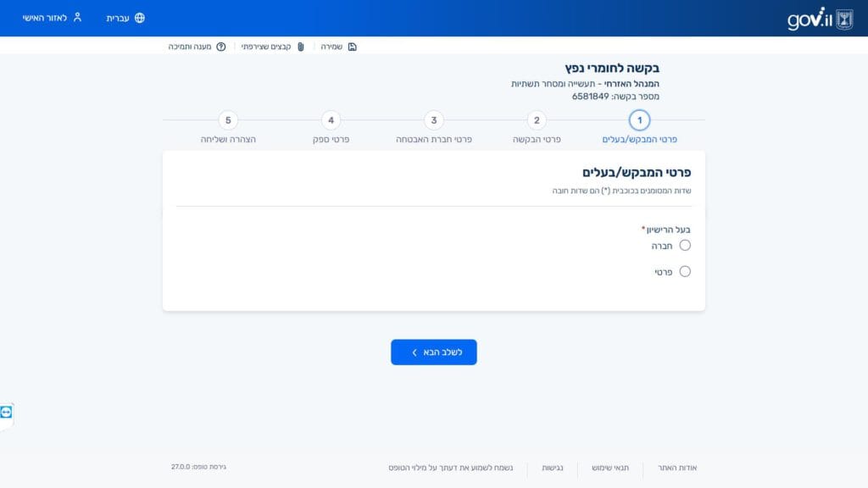Open the תנאי שימוש footer link
Screen dimensions: 868x488
[x=610, y=468]
